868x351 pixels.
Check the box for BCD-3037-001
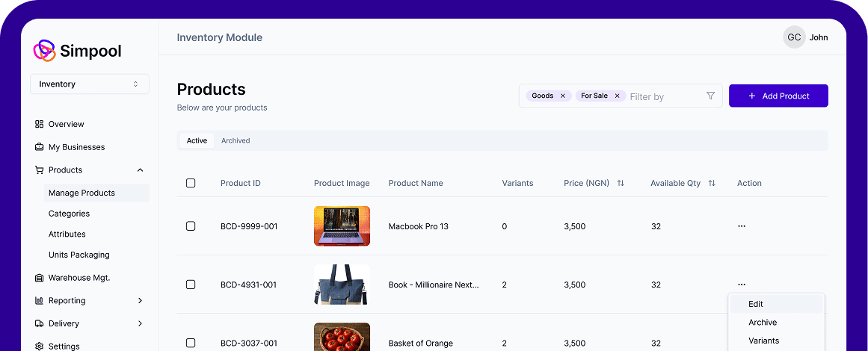(191, 344)
